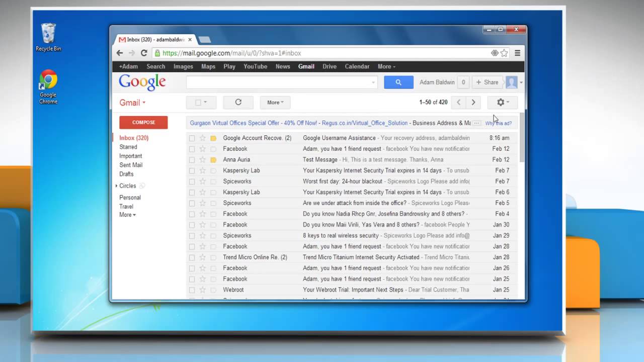The height and width of the screenshot is (362, 644).
Task: Click the Gmail search input field
Action: (282, 82)
